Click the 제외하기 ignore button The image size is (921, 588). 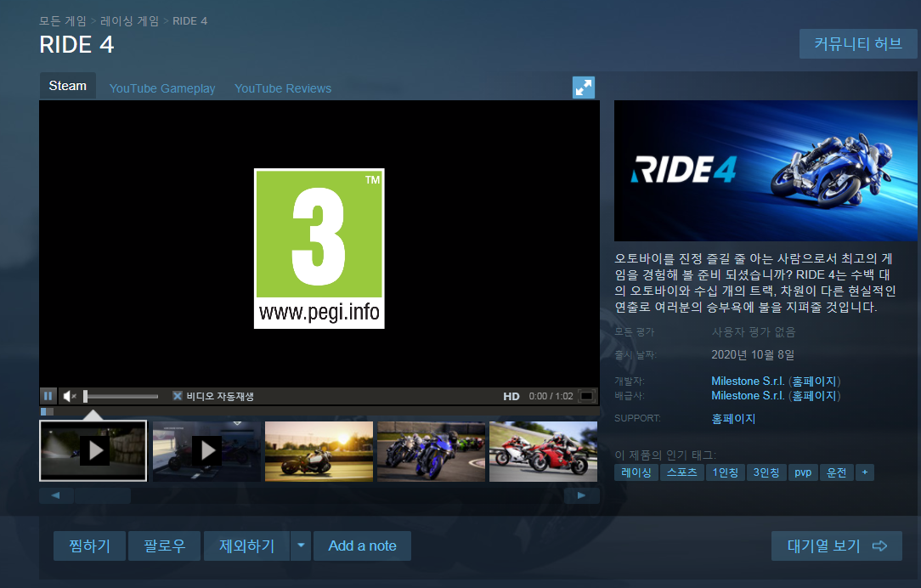coord(246,546)
